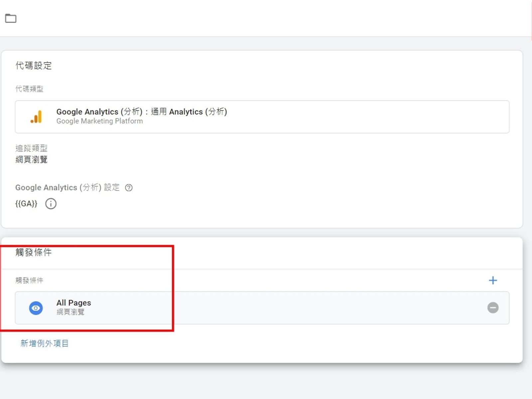Image resolution: width=532 pixels, height=399 pixels.
Task: Open the Google Analytics tag type card
Action: coord(262,117)
